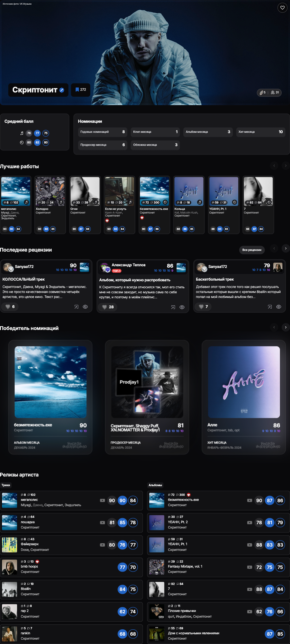Open the external link icon on КОЛОССАЛЬНЫЙ трек review
The width and height of the screenshot is (290, 644).
[77, 307]
